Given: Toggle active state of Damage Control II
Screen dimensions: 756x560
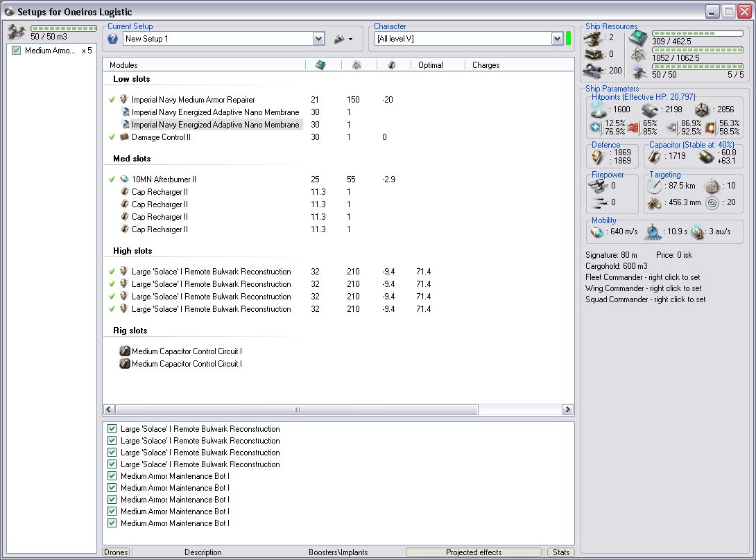Looking at the screenshot, I should click(x=112, y=137).
